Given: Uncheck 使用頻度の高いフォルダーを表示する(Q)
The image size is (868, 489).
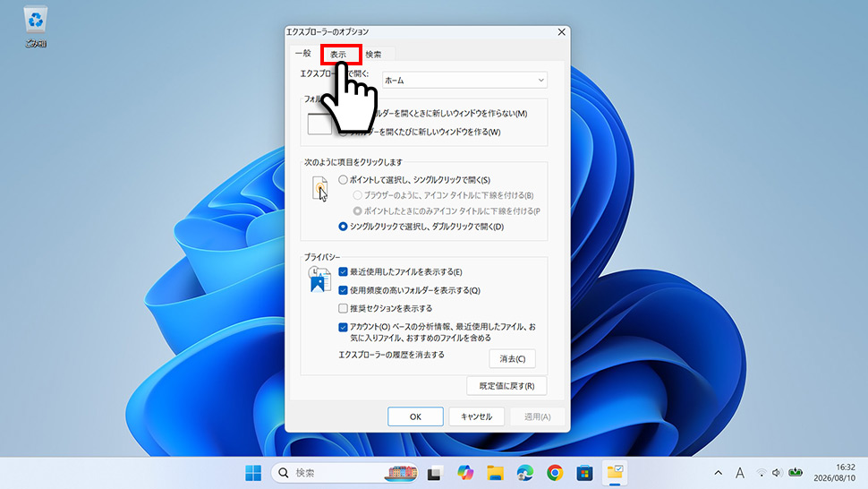Looking at the screenshot, I should [x=344, y=290].
